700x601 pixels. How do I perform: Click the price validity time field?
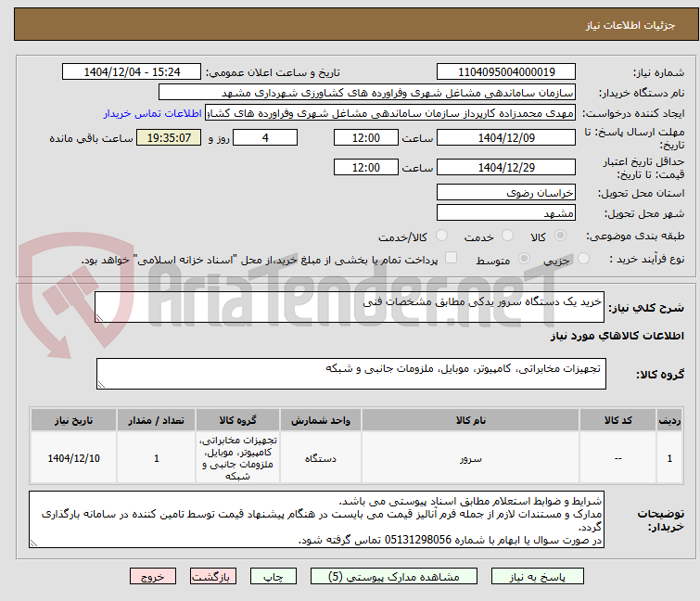365,168
